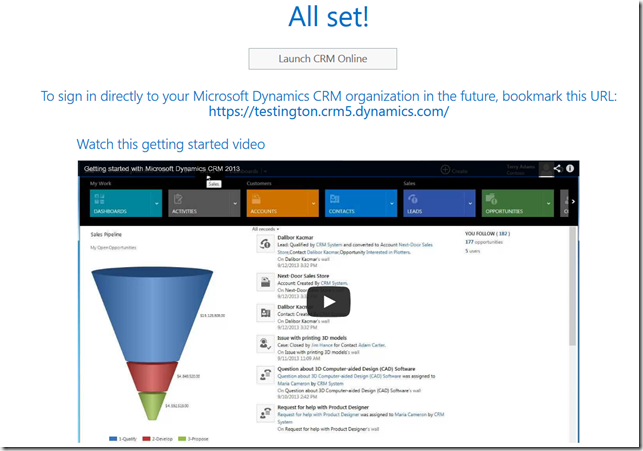Image resolution: width=643 pixels, height=451 pixels.
Task: Click the green Propose funnel segment
Action: pyautogui.click(x=152, y=405)
